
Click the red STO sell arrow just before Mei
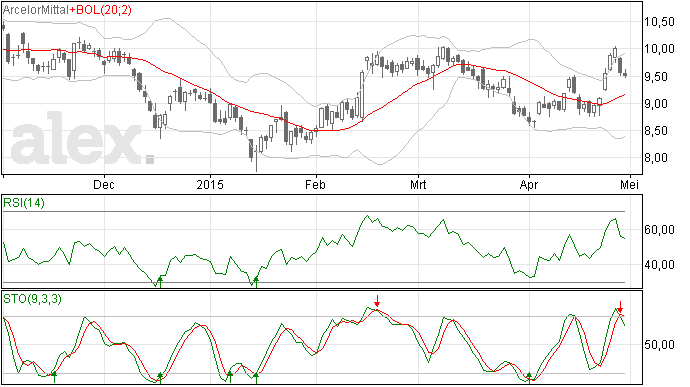pyautogui.click(x=620, y=307)
